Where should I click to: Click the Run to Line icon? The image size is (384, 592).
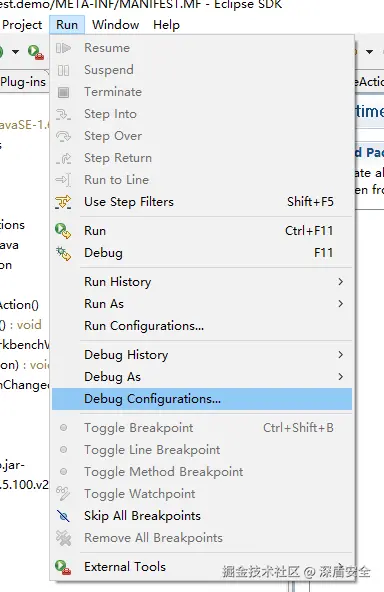(63, 180)
